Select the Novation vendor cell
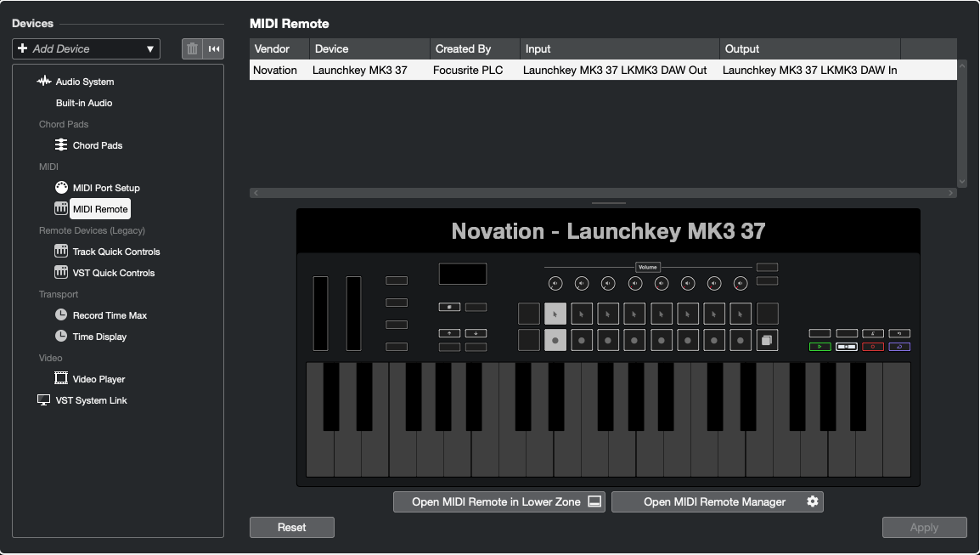The image size is (980, 555). click(275, 70)
